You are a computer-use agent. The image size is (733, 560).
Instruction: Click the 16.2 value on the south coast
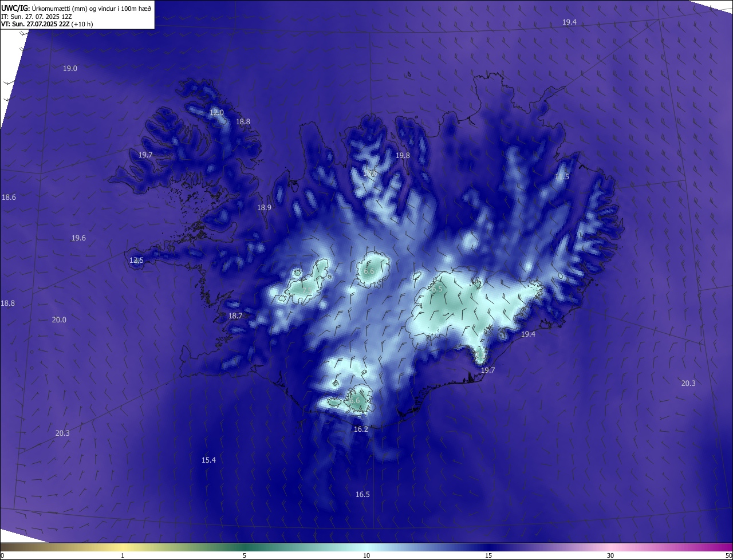(361, 429)
